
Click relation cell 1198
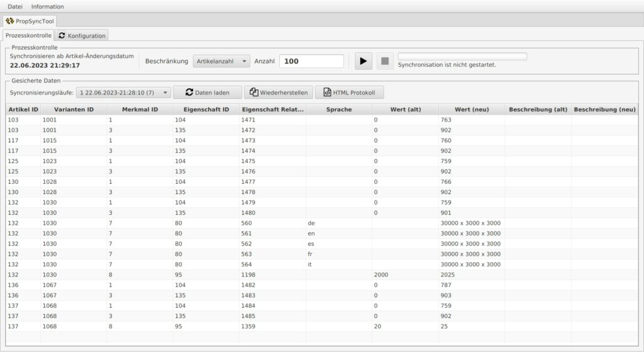pos(273,275)
